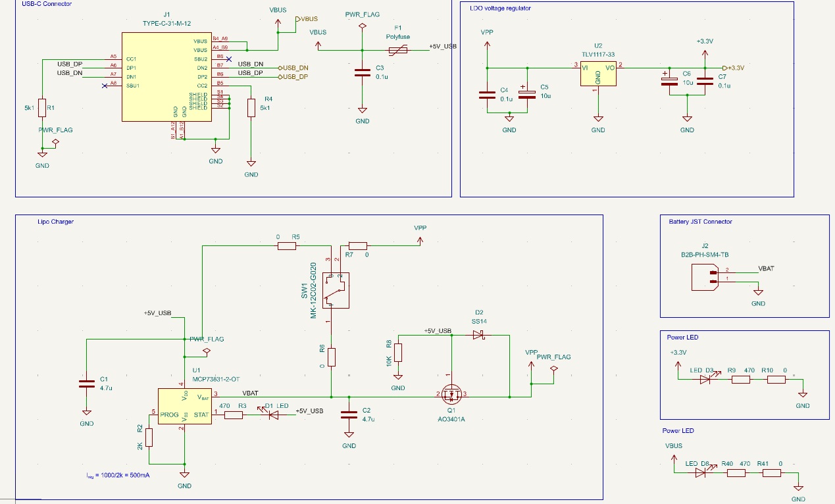Select polarized capacitor C6 10u

(x=669, y=81)
